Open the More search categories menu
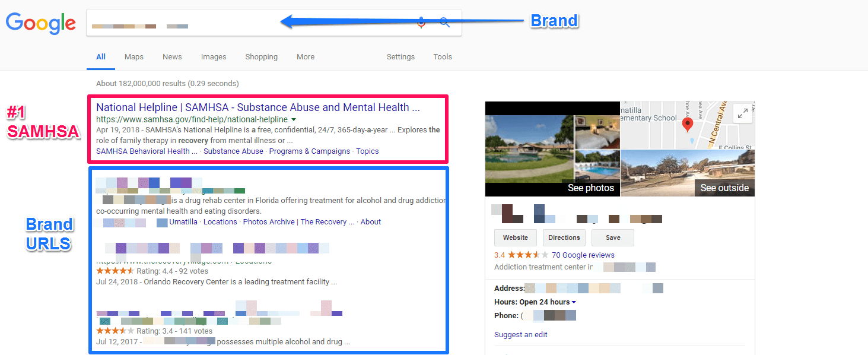This screenshot has height=355, width=868. pos(306,57)
